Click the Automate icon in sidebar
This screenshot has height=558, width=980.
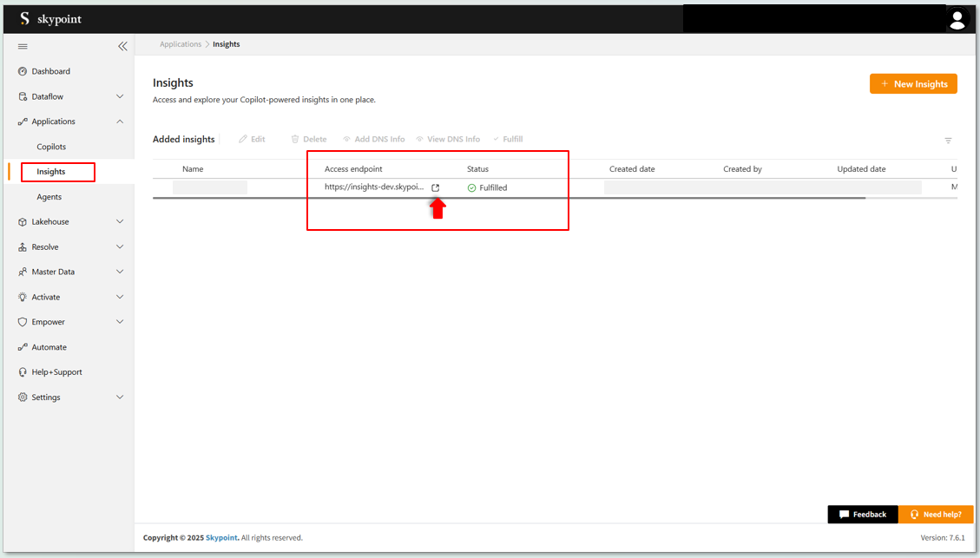point(23,347)
